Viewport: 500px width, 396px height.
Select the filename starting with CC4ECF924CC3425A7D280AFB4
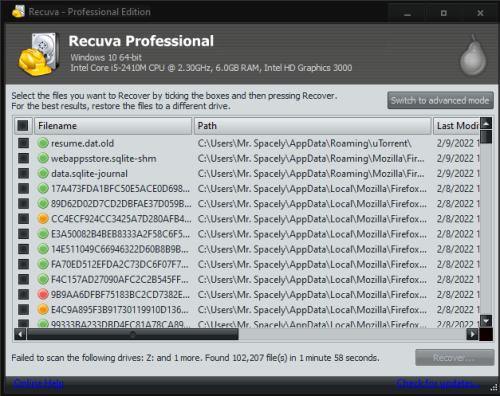tap(121, 219)
